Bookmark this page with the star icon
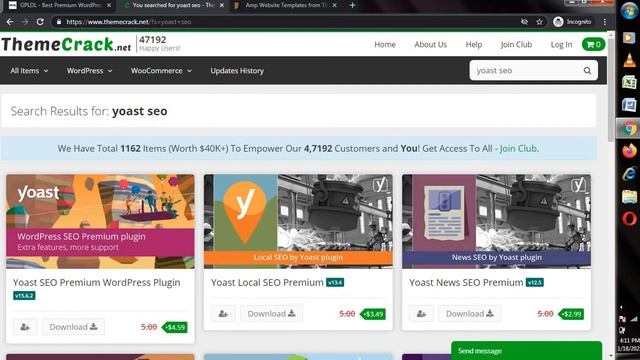The height and width of the screenshot is (360, 640). (539, 22)
